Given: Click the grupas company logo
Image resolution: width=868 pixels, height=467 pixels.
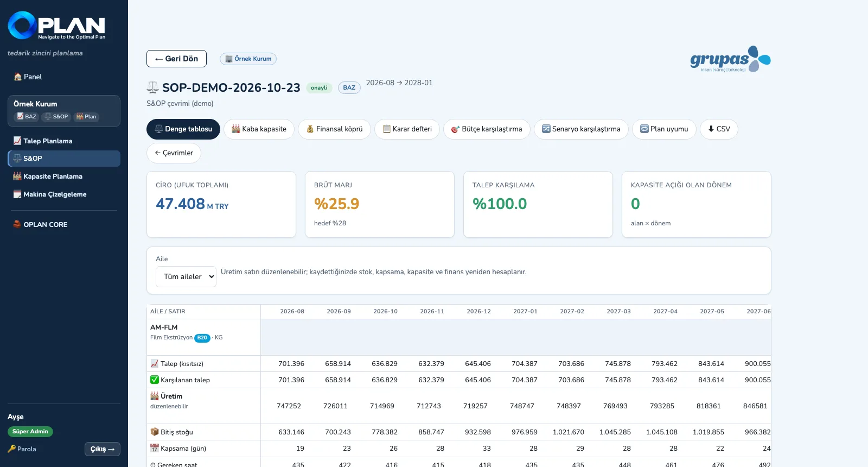Looking at the screenshot, I should (730, 59).
